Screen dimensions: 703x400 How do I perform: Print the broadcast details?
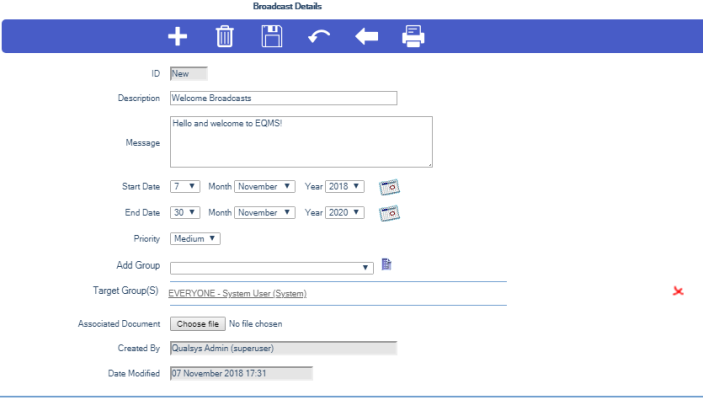pyautogui.click(x=413, y=36)
